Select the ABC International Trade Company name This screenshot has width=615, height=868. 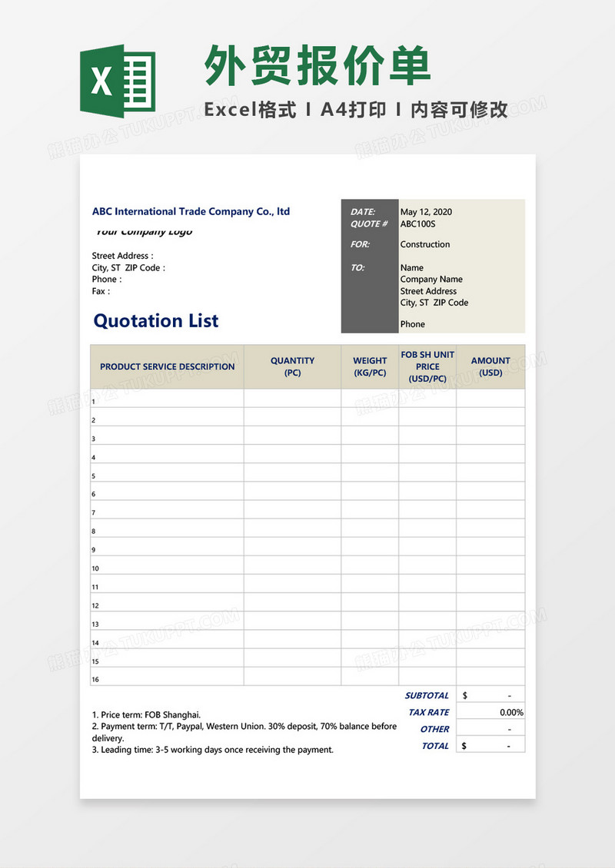point(191,211)
